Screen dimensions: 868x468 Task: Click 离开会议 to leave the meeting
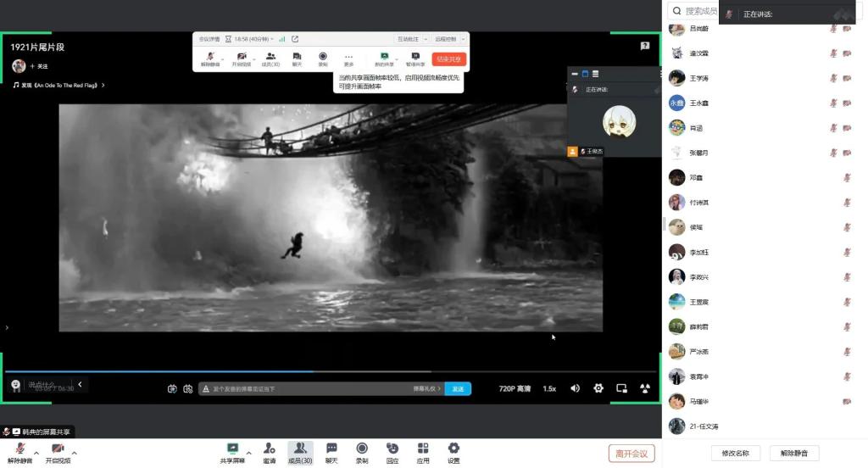point(631,454)
